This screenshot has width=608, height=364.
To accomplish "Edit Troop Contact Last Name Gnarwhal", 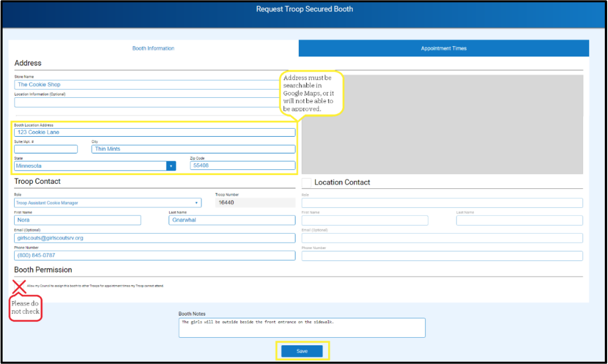I will click(x=232, y=220).
